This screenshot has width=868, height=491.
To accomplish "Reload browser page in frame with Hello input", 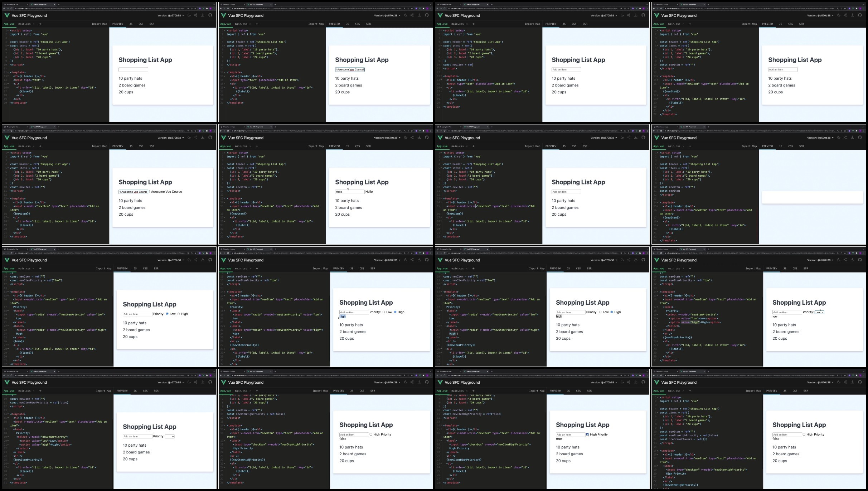I will coord(228,131).
